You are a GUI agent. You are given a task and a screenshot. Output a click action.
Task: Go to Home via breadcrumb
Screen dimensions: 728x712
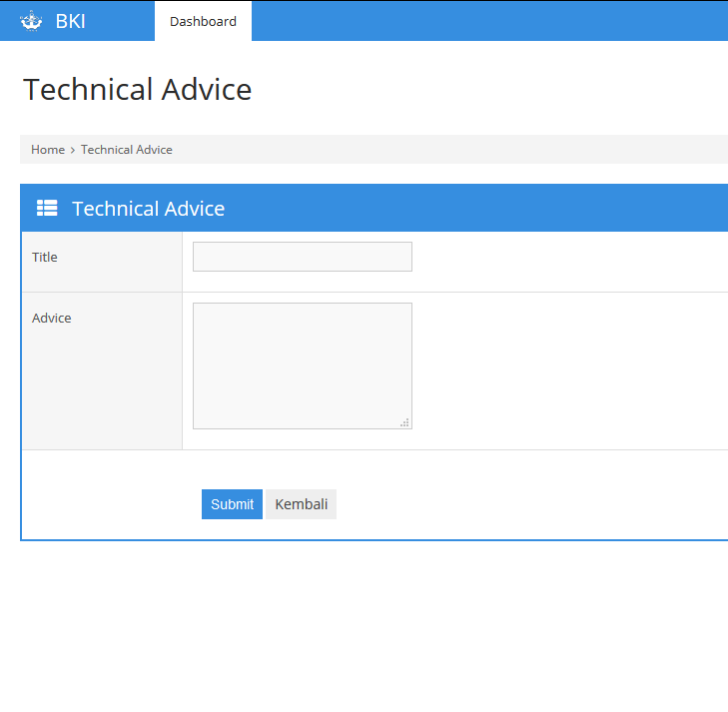click(x=48, y=150)
